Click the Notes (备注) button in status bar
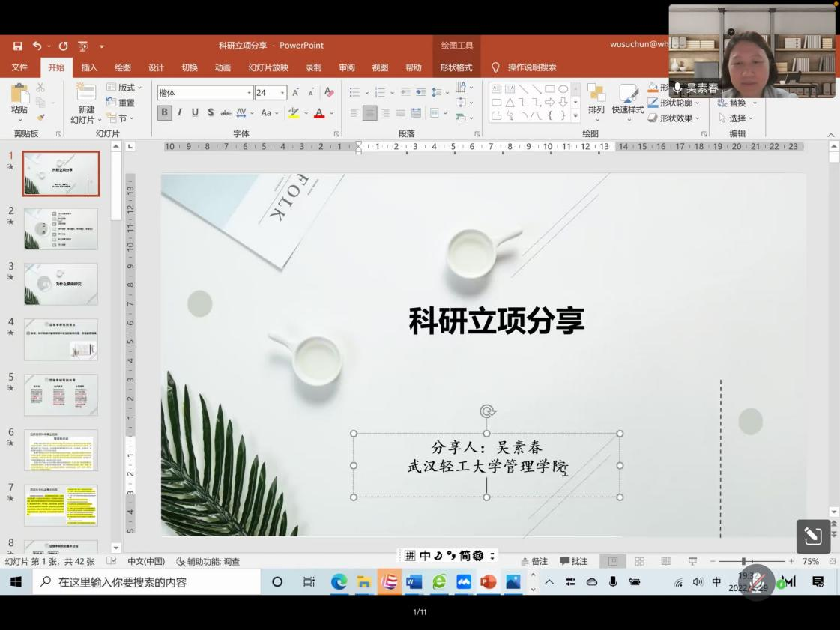 pyautogui.click(x=534, y=561)
